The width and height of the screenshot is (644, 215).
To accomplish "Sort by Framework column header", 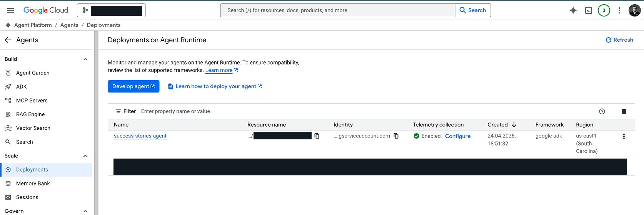I will coord(549,125).
